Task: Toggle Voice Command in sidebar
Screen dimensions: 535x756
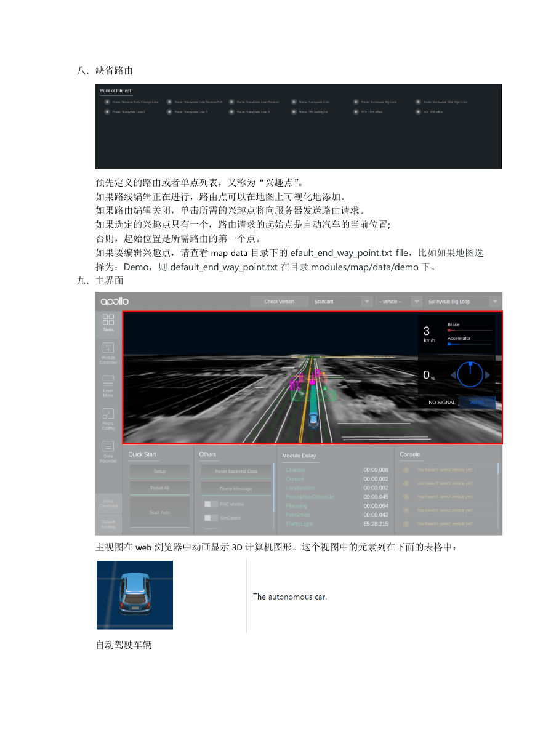Action: coord(108,504)
